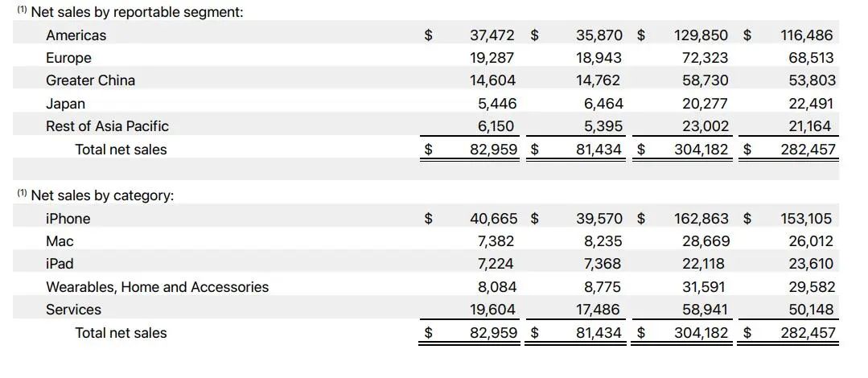Click the Services value 19,604
Screen dimensions: 868x378
(x=492, y=310)
